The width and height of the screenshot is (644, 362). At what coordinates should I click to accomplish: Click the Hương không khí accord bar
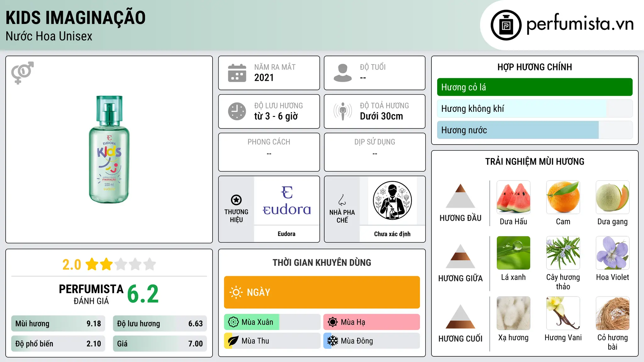[535, 108]
